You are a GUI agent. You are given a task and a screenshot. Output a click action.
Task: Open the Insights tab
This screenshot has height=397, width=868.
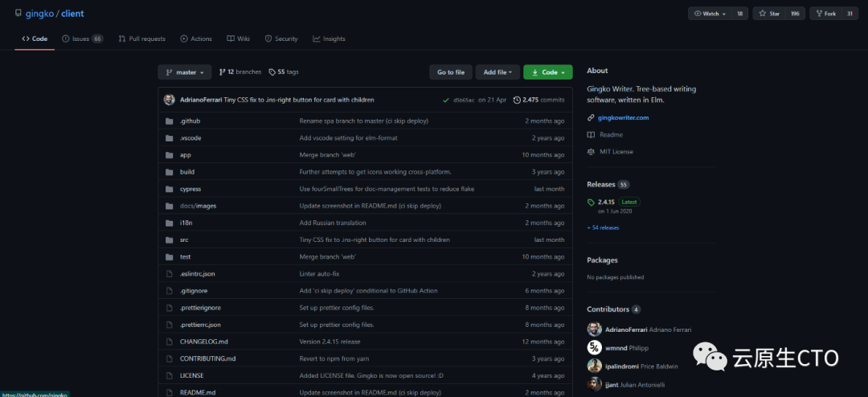[x=329, y=39]
